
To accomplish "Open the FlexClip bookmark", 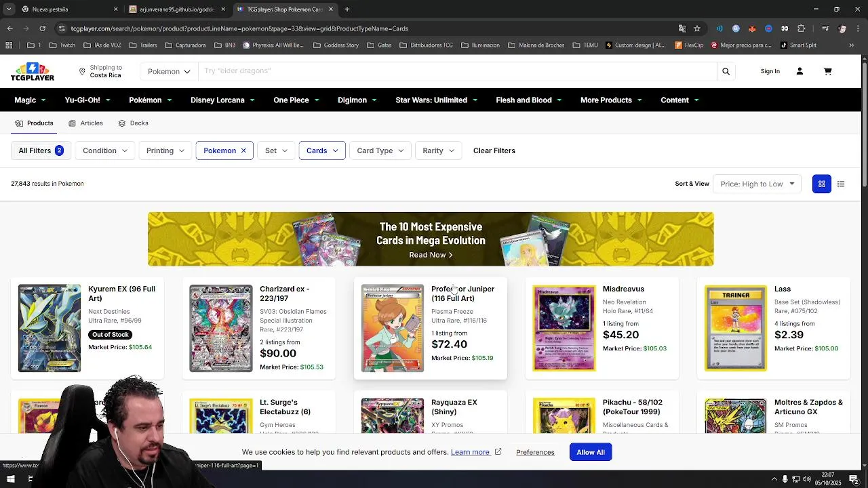I will (689, 45).
